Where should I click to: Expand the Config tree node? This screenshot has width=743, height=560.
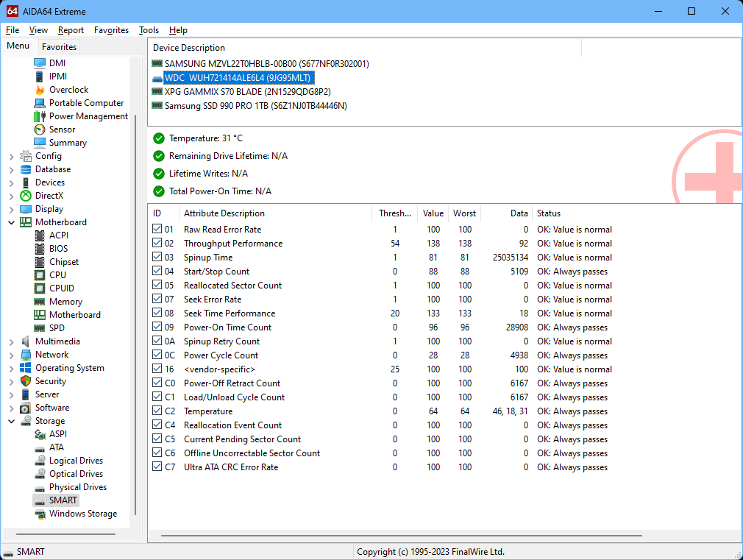[x=11, y=156]
